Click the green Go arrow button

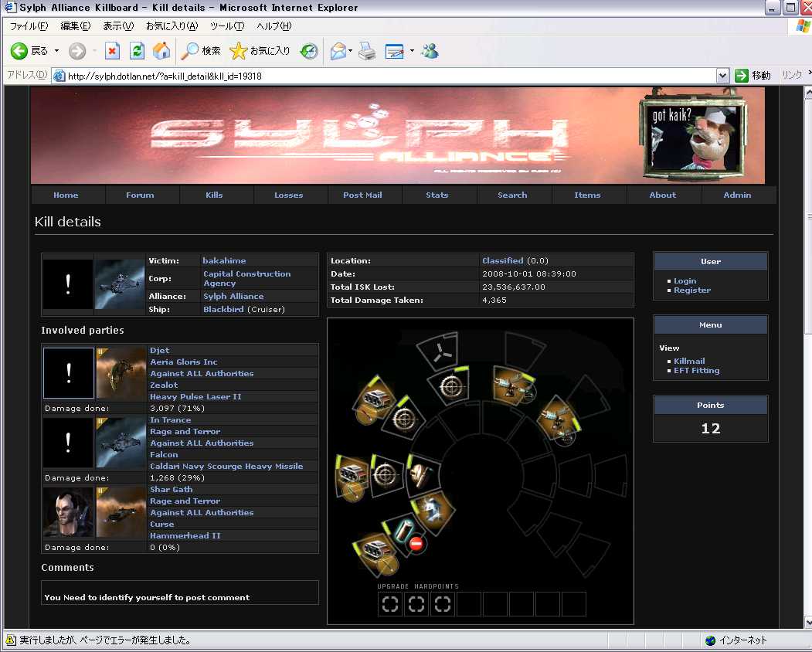[742, 76]
